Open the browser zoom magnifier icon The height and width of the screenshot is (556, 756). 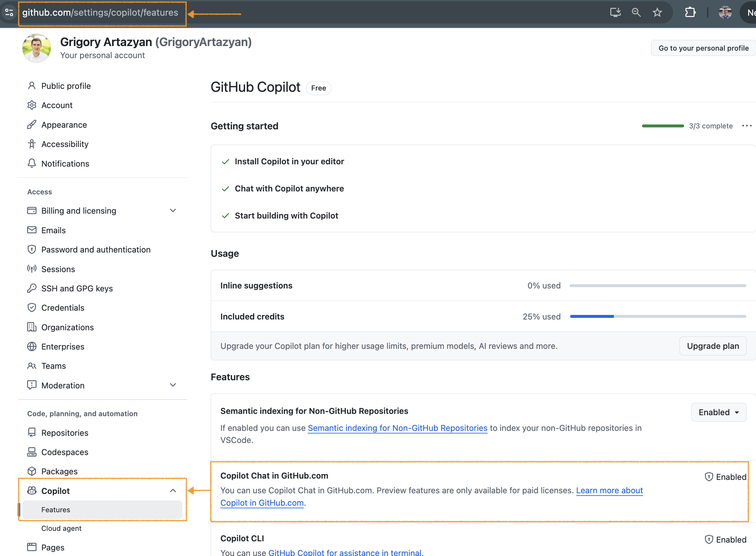click(636, 13)
